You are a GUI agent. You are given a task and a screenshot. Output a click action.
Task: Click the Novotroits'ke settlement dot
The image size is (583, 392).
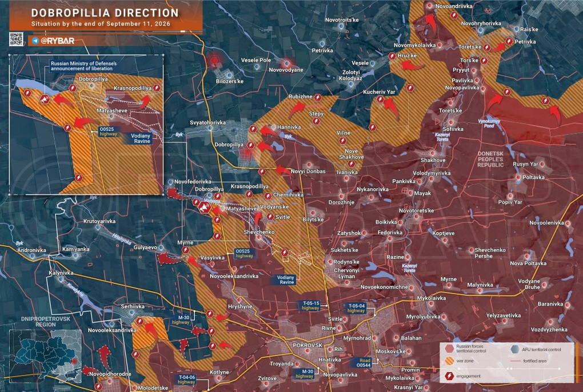coord(341,26)
